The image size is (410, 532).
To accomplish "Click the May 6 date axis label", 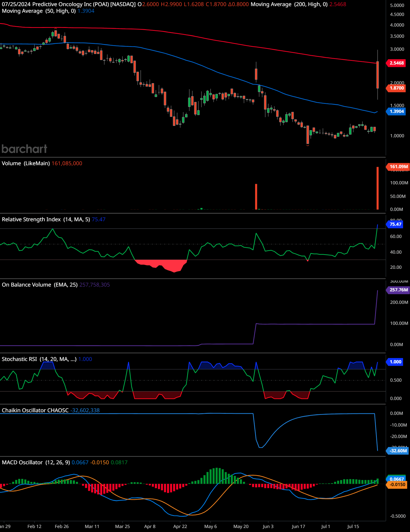I will (x=211, y=526).
